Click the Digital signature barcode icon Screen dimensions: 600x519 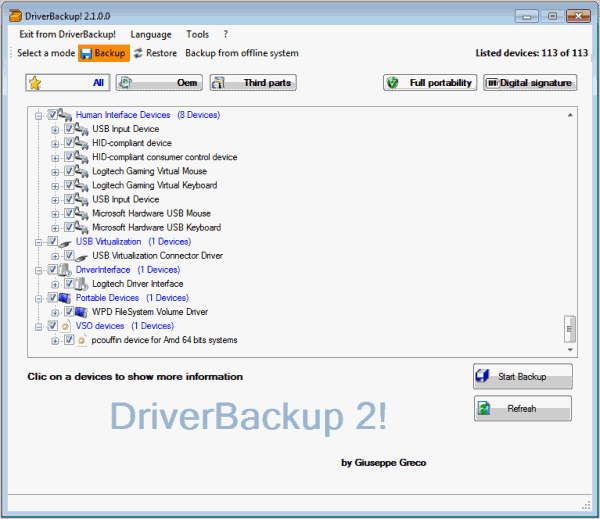tap(492, 83)
